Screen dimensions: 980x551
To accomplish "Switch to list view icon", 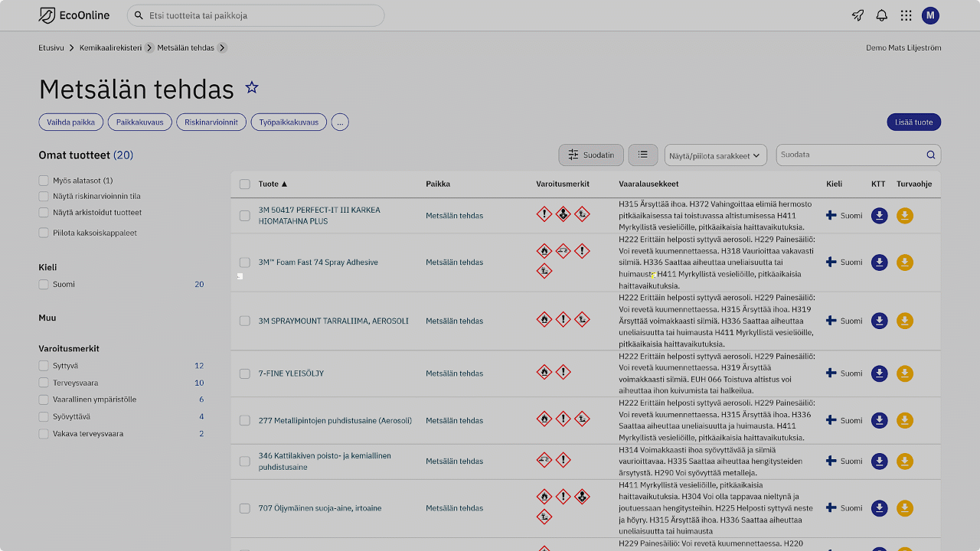I will 643,155.
